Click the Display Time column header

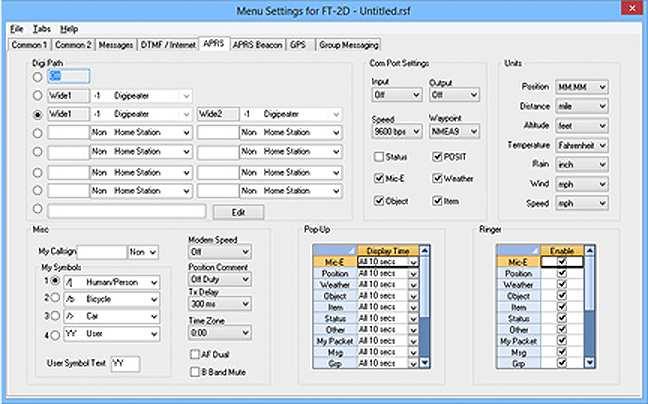388,250
